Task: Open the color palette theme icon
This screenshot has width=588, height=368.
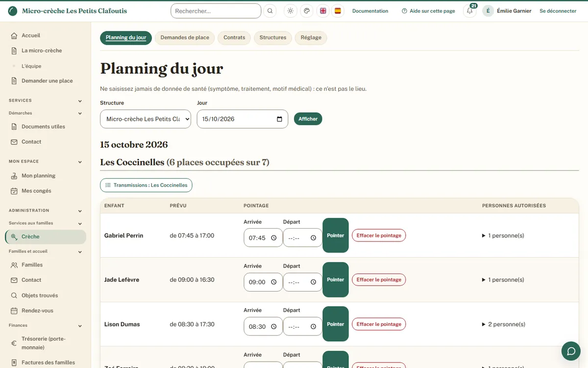Action: coord(307,11)
